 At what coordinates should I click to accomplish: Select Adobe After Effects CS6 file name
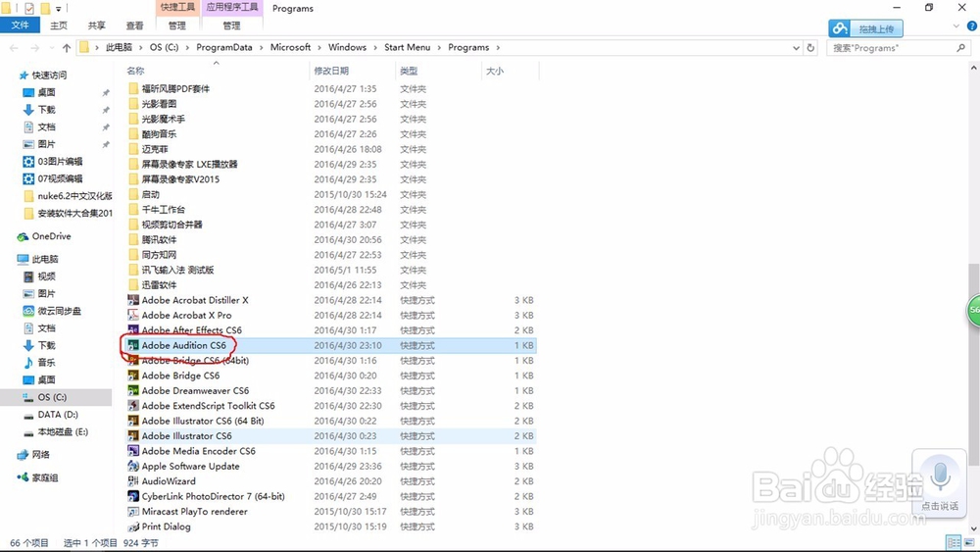click(x=192, y=330)
